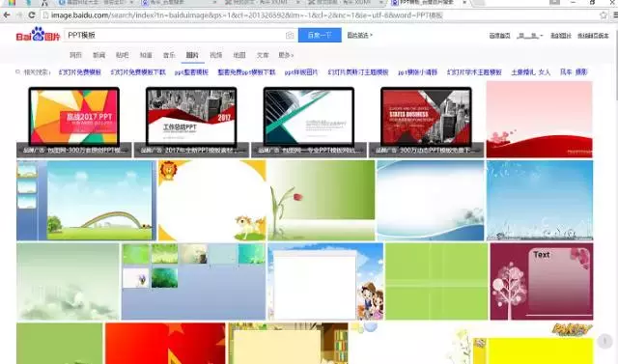Image resolution: width=618 pixels, height=364 pixels.
Task: Open the bookshelf classroom template thumbnail
Action: pos(288,343)
